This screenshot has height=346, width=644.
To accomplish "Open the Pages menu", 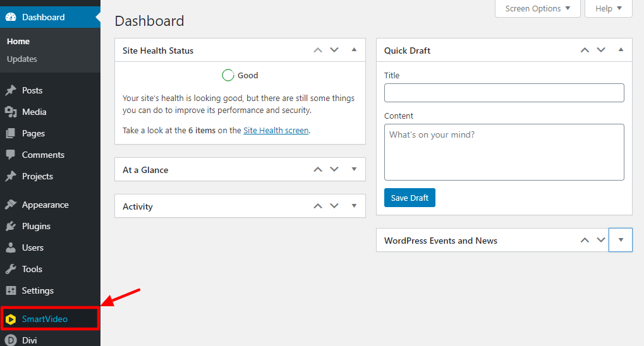I will coord(50,133).
